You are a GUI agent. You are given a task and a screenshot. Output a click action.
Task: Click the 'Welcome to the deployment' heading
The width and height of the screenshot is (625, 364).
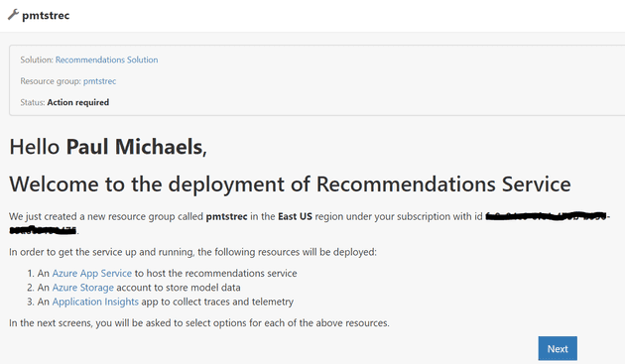290,184
